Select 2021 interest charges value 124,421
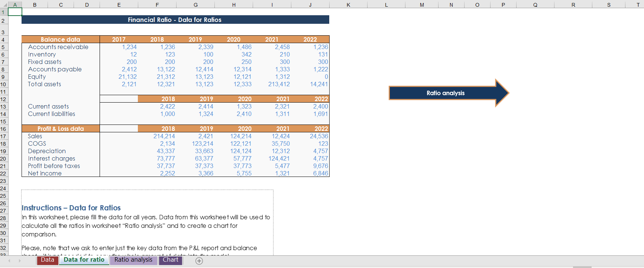This screenshot has width=644, height=268. (x=279, y=158)
